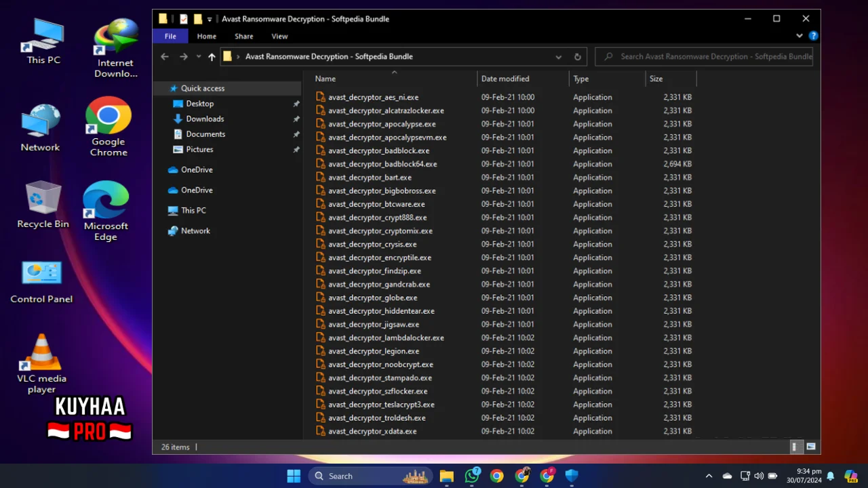Image resolution: width=868 pixels, height=488 pixels.
Task: Open the File menu tab
Action: [170, 36]
